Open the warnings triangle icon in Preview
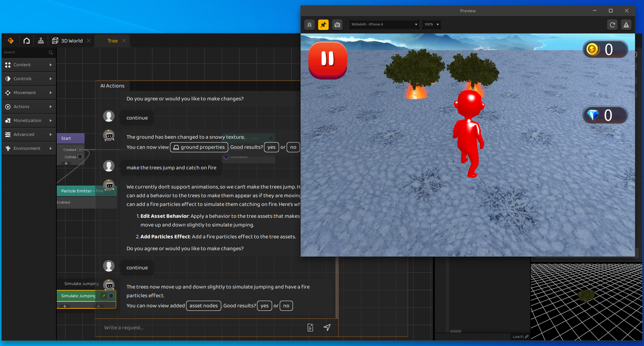 coord(626,25)
